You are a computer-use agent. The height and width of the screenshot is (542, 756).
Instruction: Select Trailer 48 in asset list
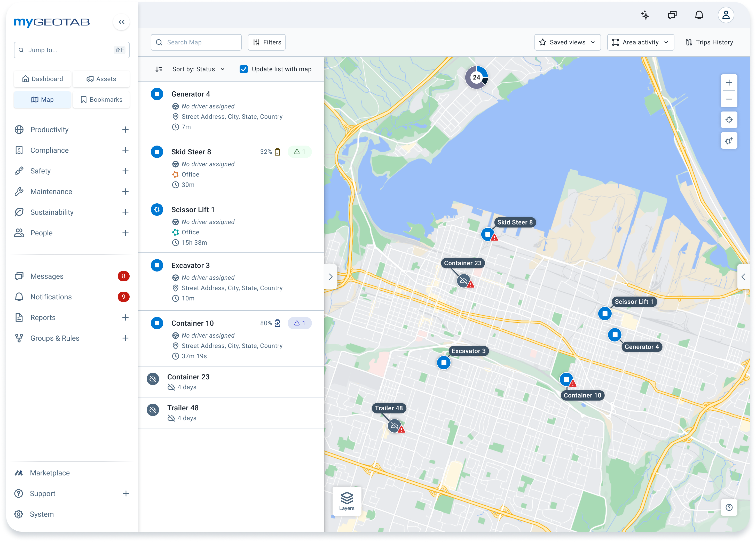(x=231, y=413)
